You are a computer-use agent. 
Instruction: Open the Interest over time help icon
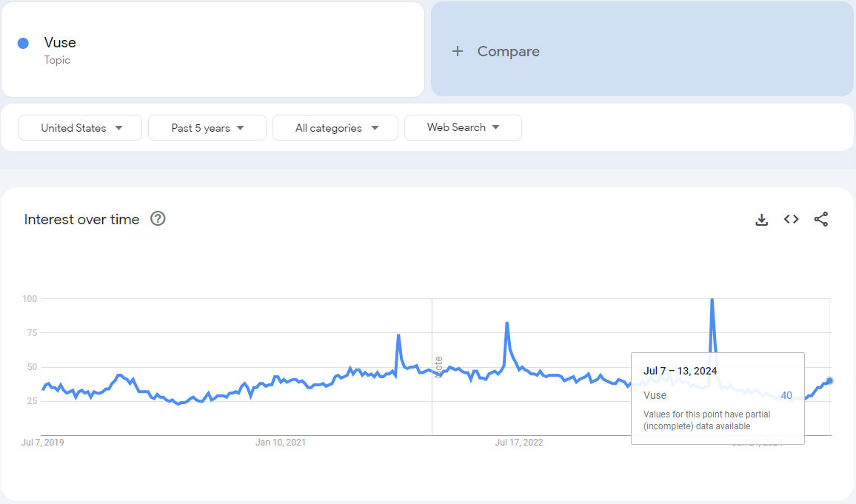(158, 219)
